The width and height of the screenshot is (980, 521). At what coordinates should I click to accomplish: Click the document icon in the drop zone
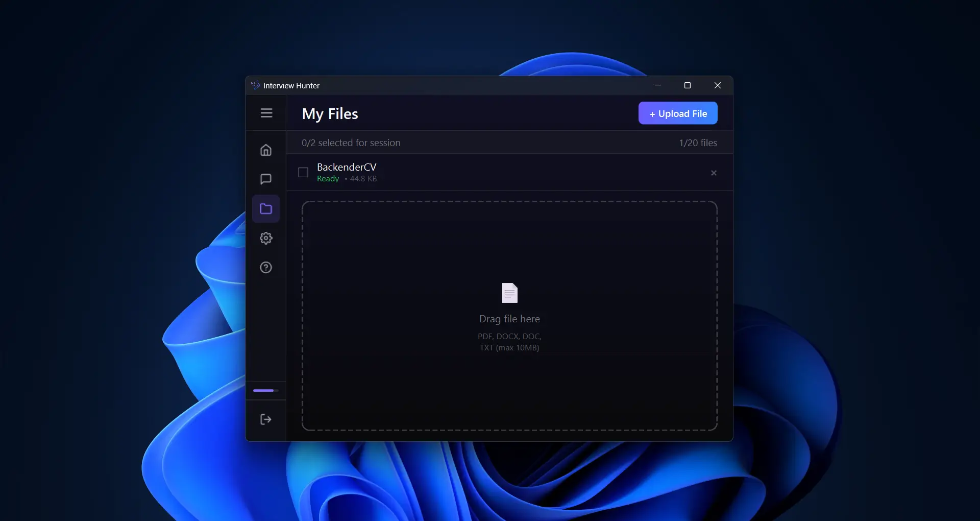pos(509,293)
